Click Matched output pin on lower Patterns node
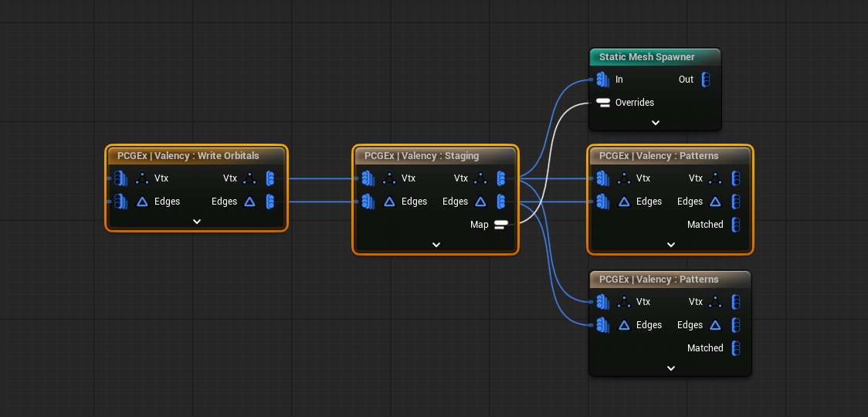 [736, 348]
